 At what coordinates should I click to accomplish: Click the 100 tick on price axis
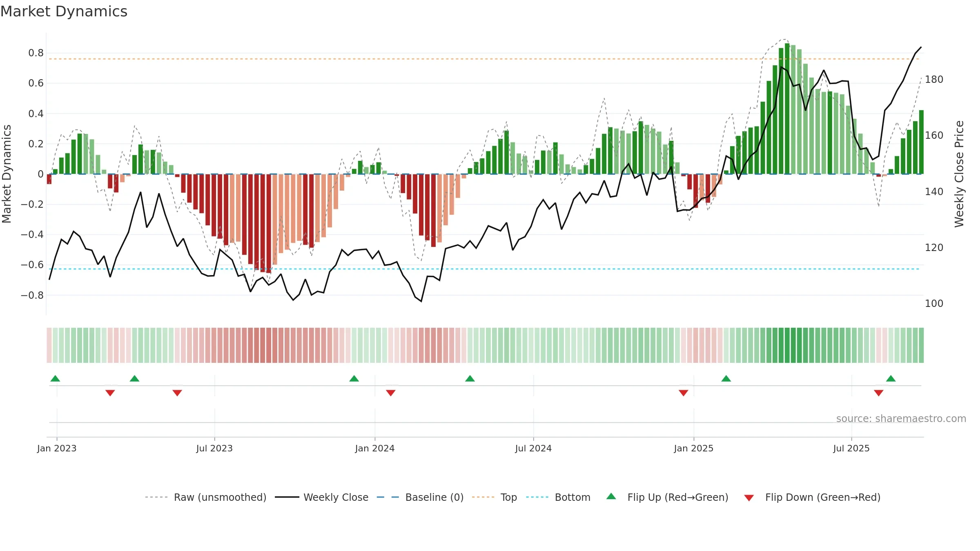(x=934, y=304)
